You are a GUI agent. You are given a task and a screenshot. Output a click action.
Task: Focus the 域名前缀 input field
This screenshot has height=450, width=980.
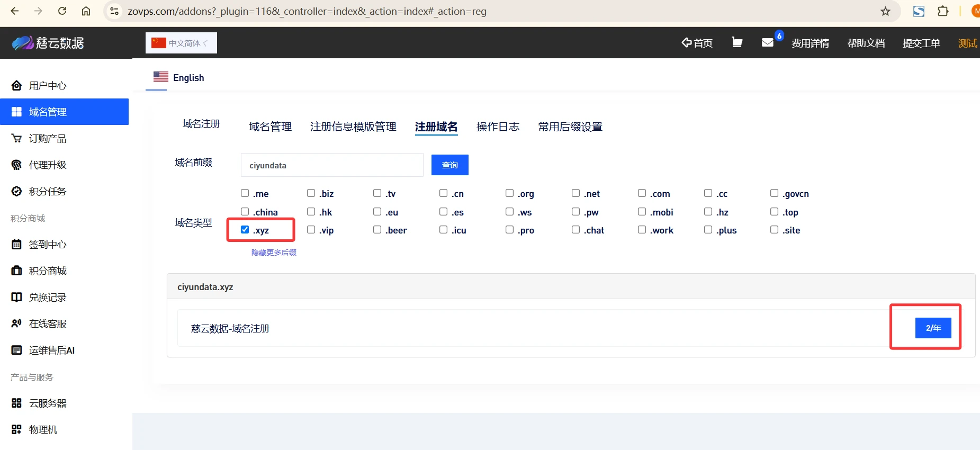click(x=332, y=165)
